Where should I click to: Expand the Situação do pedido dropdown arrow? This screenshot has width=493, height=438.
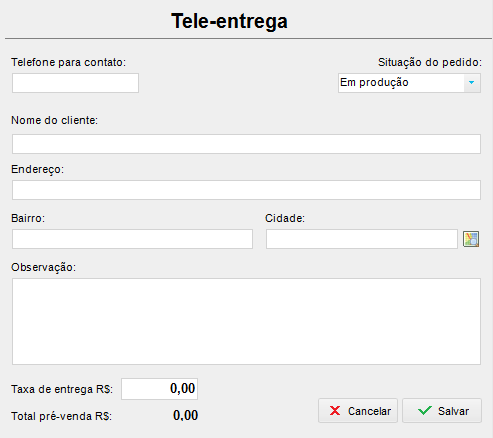pyautogui.click(x=472, y=83)
